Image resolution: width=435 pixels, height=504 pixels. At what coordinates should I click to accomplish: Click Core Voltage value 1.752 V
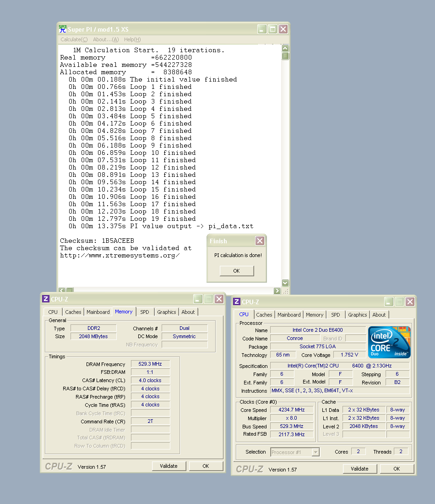pos(349,355)
